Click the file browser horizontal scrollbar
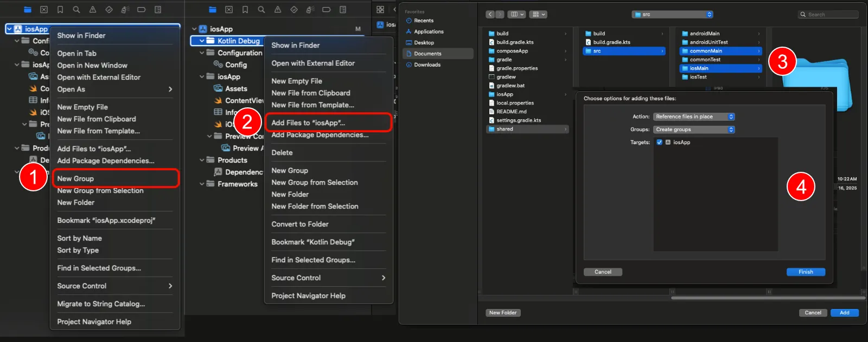 pos(767,298)
